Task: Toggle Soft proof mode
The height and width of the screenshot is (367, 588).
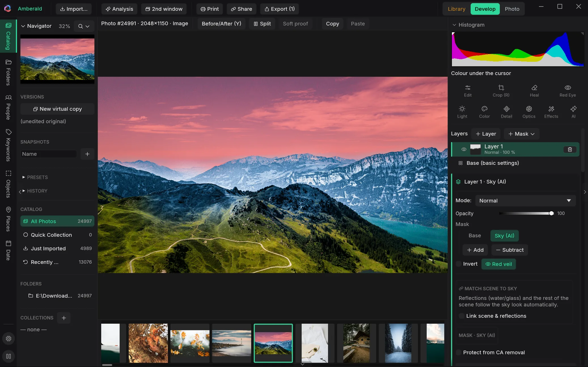Action: [295, 24]
